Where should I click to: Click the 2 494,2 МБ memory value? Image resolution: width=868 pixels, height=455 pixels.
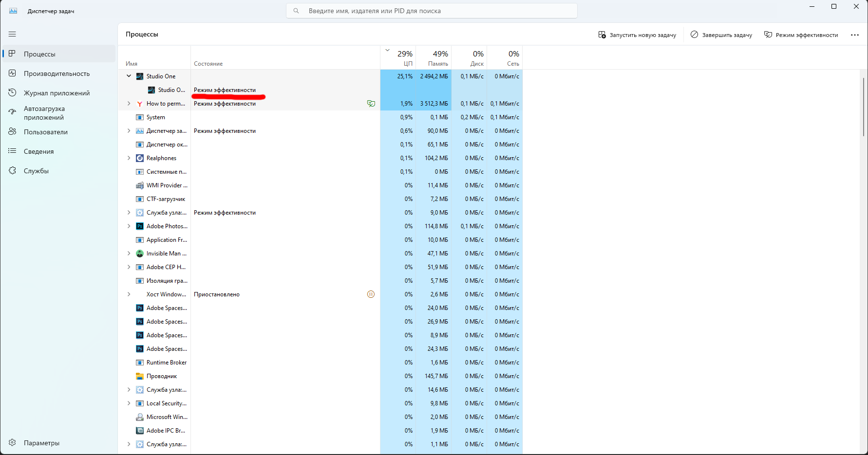pos(434,76)
